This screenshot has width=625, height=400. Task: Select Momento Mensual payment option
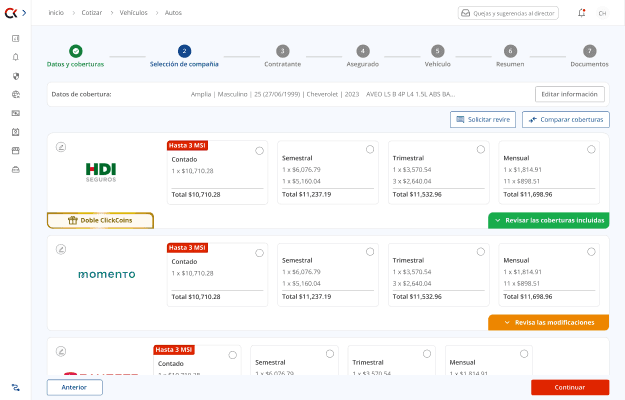[x=591, y=252]
